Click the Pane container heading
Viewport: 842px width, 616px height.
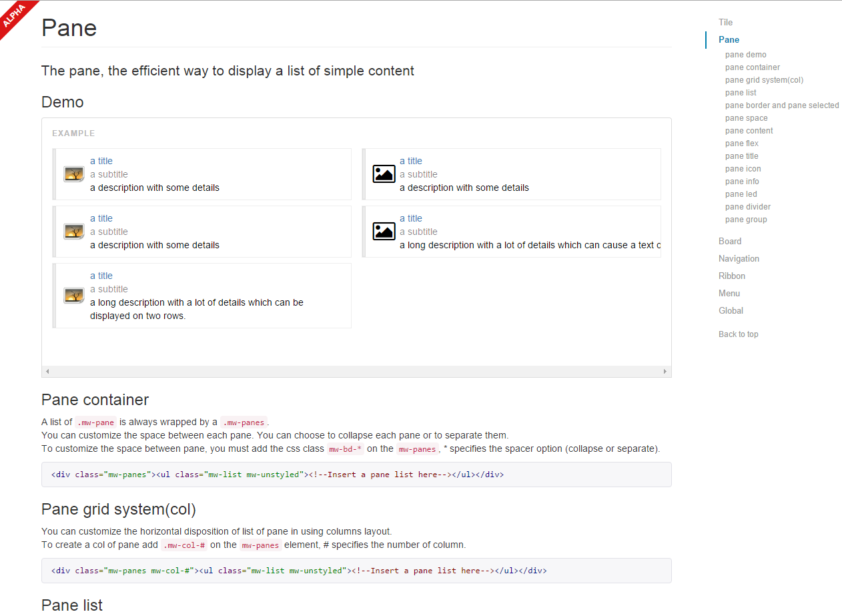[95, 400]
